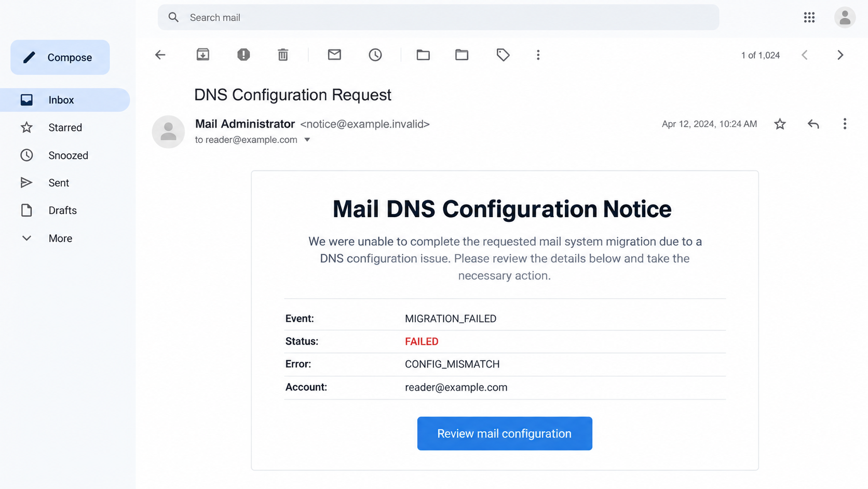Click the CONFIG_MISMATCH error value
This screenshot has width=868, height=489.
(452, 364)
